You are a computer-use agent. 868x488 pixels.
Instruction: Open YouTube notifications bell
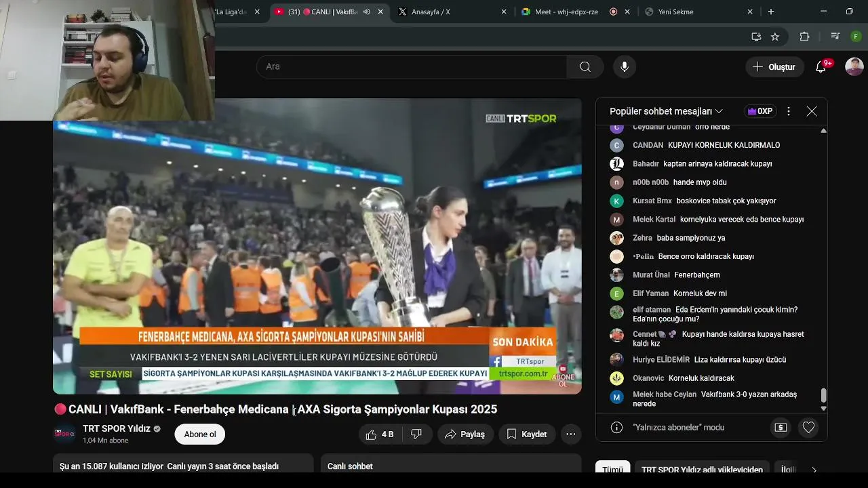(821, 66)
